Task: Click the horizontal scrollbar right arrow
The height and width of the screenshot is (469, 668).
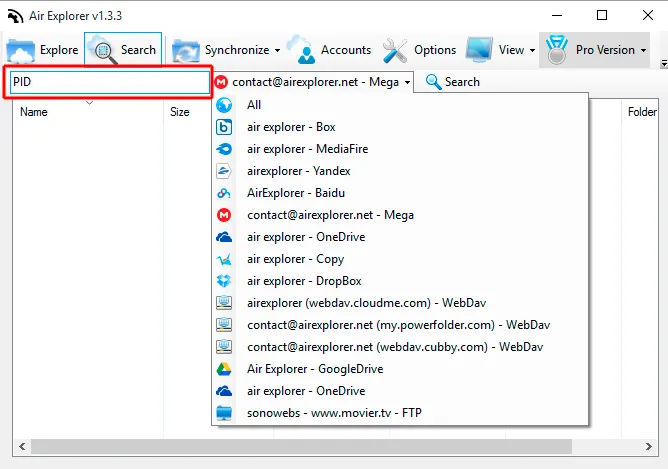Action: pyautogui.click(x=648, y=446)
